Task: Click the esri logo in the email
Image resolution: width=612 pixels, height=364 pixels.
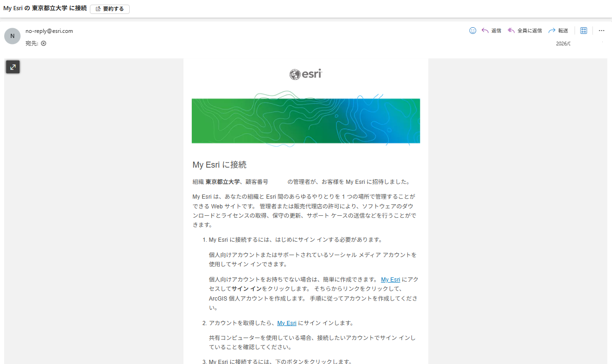Action: [306, 74]
